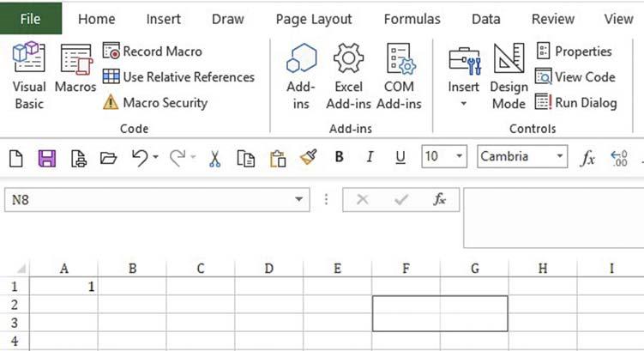The height and width of the screenshot is (351, 644).
Task: Click View Code button
Action: coord(575,77)
